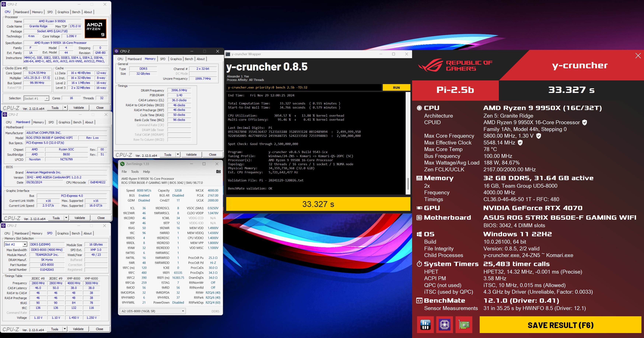The image size is (644, 338).
Task: Click CPU-Z Memory window title icon
Action: coord(116,51)
